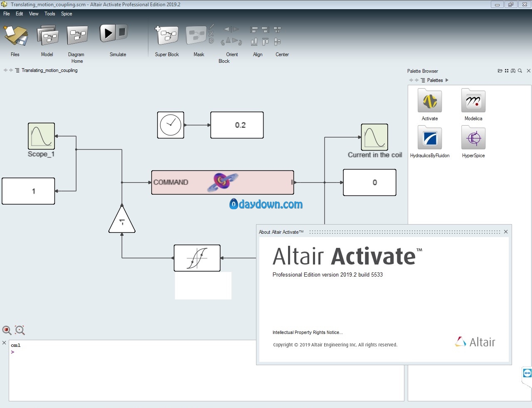
Task: Click the Palettes breadcrumb label
Action: (435, 80)
